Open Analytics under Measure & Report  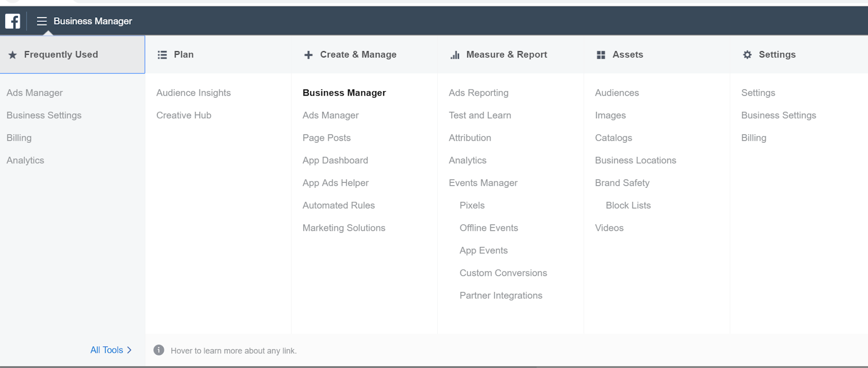click(x=468, y=160)
